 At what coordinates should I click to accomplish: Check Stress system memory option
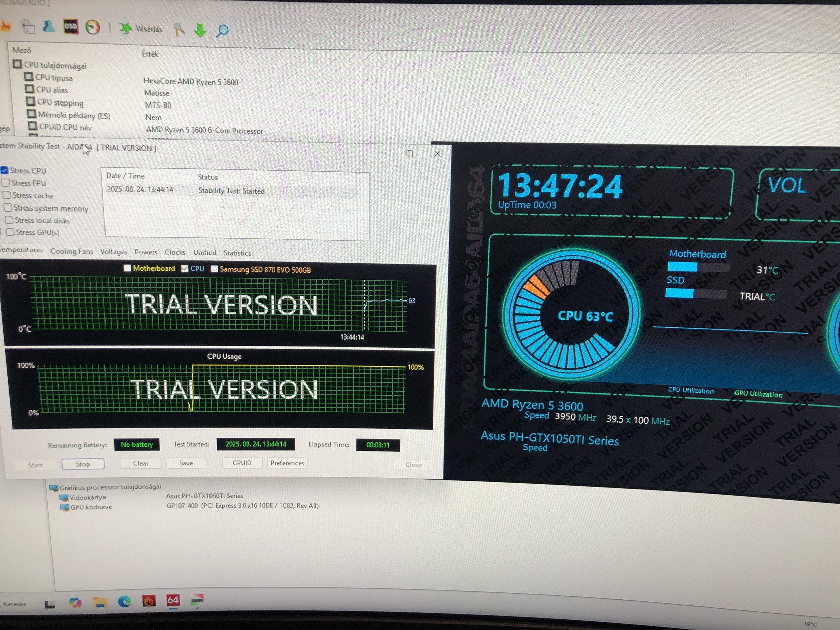[x=8, y=207]
